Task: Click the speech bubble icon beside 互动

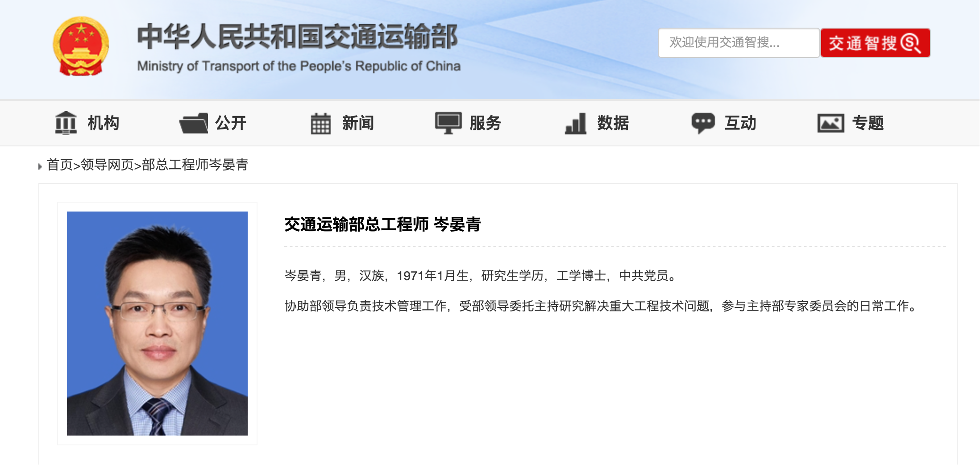Action: 703,123
